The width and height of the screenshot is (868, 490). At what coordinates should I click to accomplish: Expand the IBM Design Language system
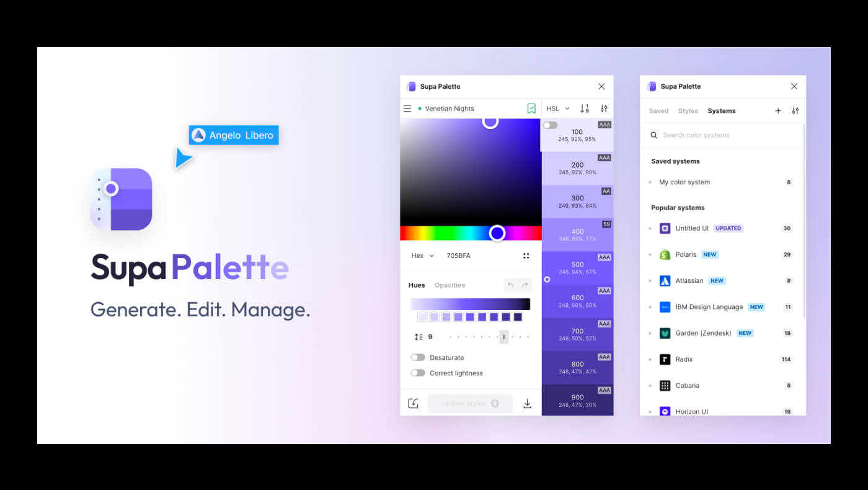[650, 307]
